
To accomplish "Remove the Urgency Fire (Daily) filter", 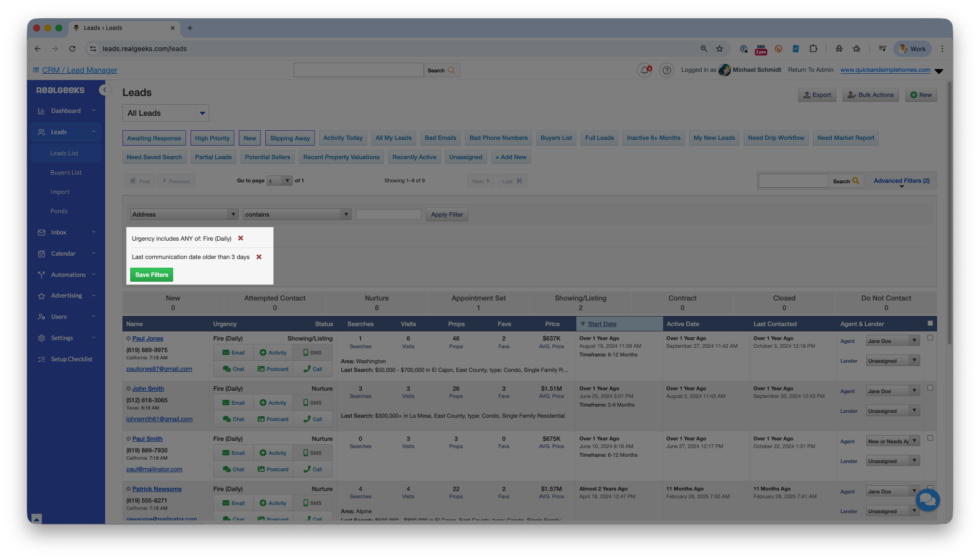I will pos(241,238).
